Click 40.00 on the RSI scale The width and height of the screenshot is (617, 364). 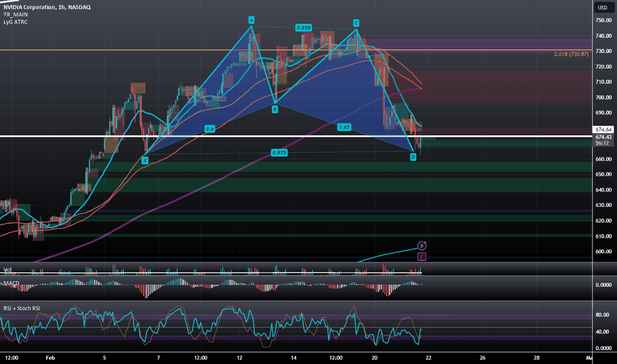click(604, 332)
